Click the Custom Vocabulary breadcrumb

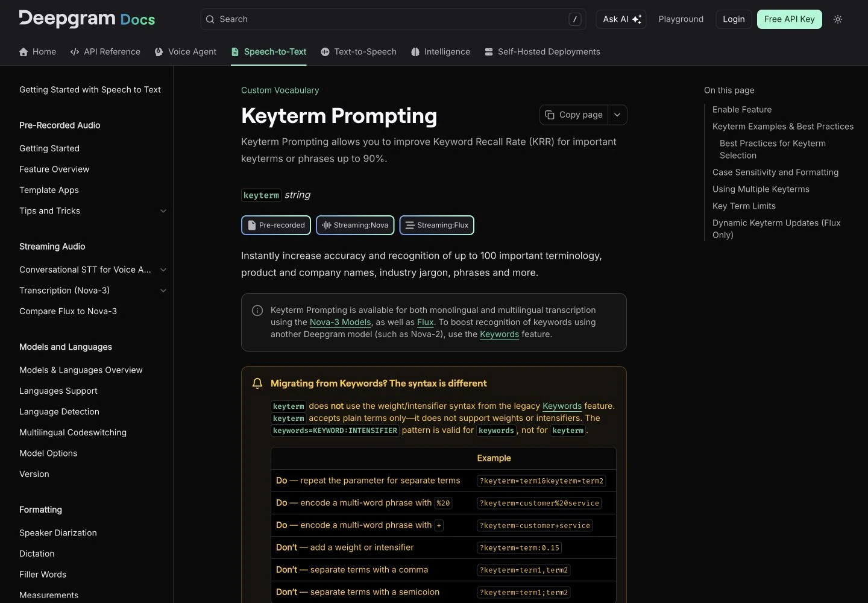(280, 90)
